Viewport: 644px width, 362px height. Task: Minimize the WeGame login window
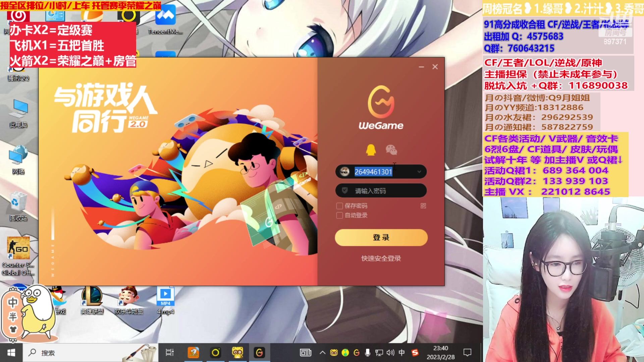pos(421,67)
